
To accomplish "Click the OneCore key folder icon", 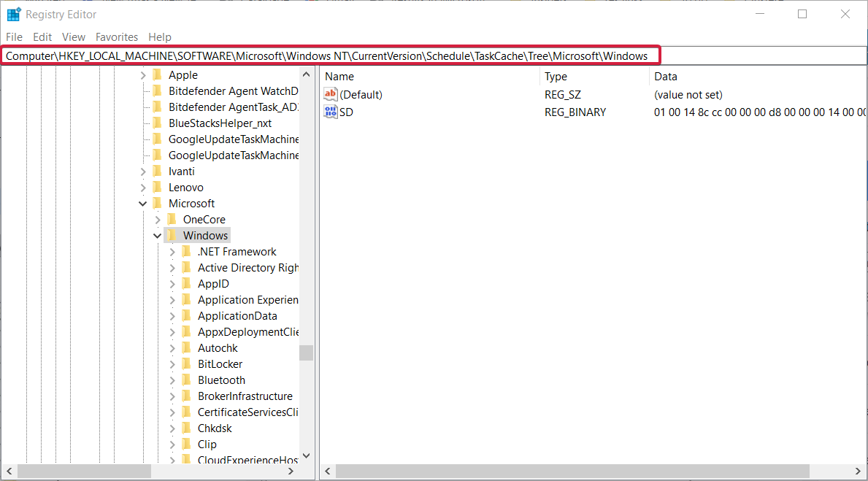I will point(172,219).
